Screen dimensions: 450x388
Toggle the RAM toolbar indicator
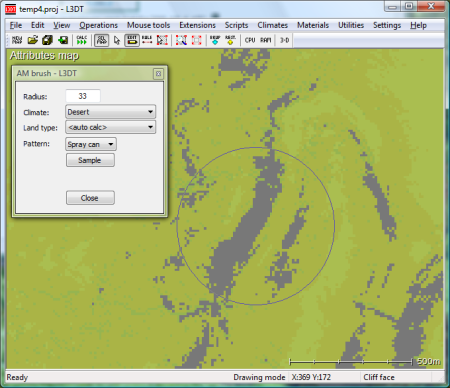(265, 40)
